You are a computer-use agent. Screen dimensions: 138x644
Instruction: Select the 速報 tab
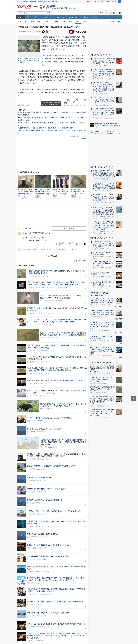[x=28, y=17]
